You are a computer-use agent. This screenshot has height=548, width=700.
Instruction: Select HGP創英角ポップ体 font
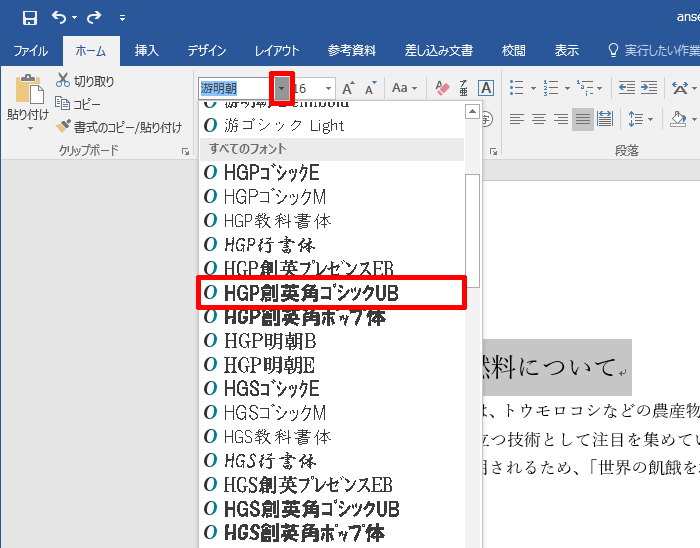click(332, 318)
